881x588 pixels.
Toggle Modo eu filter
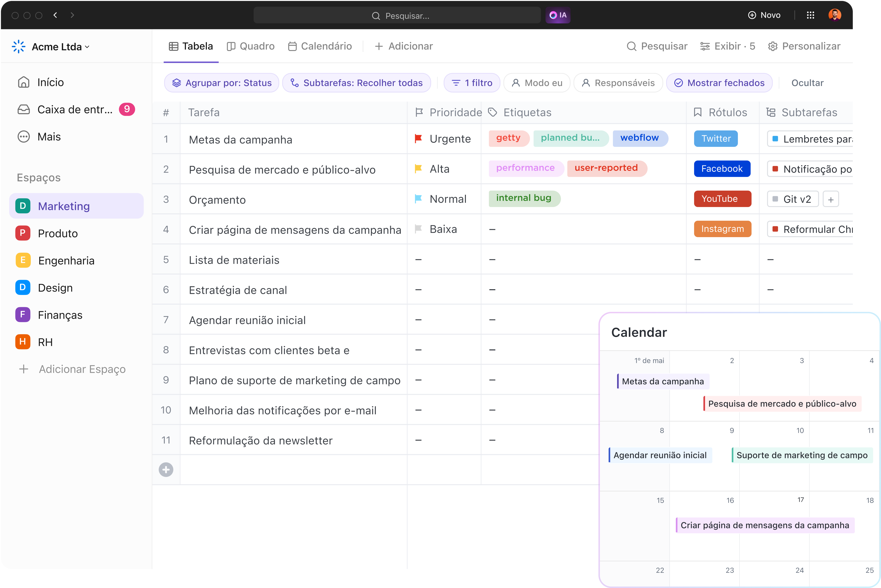537,83
